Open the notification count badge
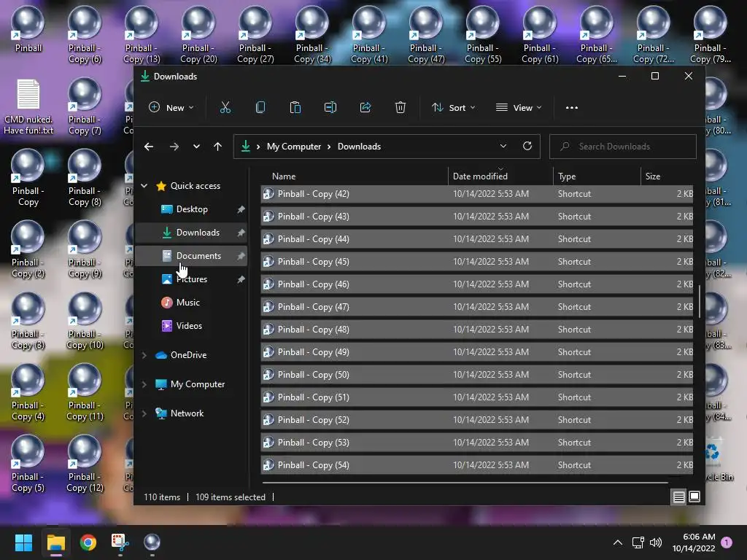This screenshot has height=560, width=747. (727, 542)
